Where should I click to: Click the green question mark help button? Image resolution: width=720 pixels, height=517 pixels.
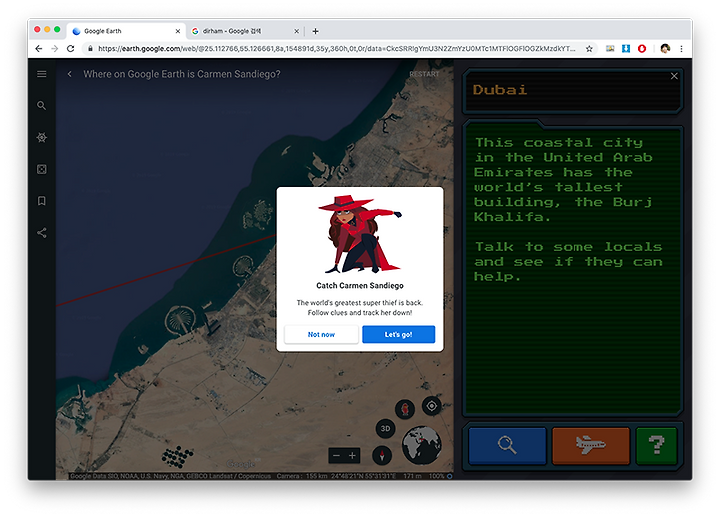[657, 445]
